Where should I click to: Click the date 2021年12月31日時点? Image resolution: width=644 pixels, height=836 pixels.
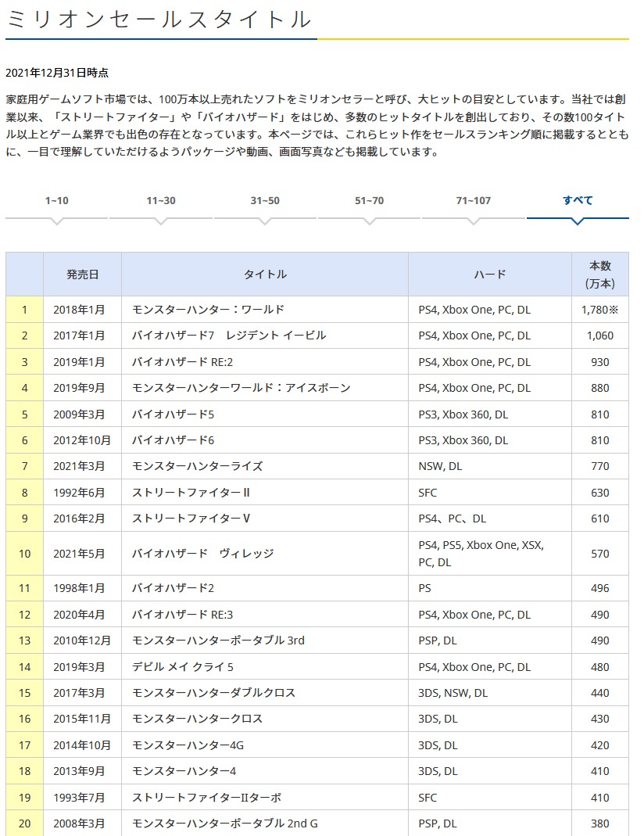pyautogui.click(x=57, y=73)
